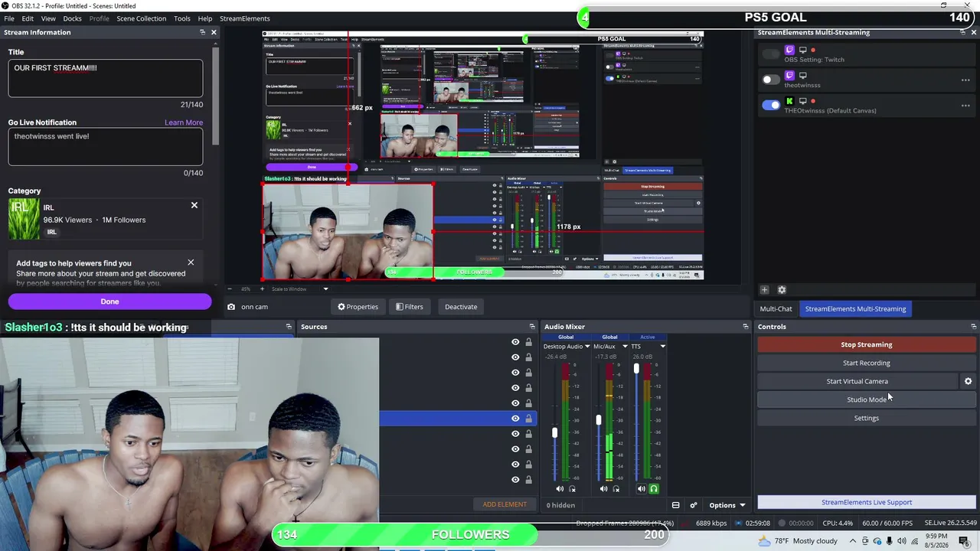980x551 pixels.
Task: Open the Scene Collection menu
Action: (x=142, y=18)
